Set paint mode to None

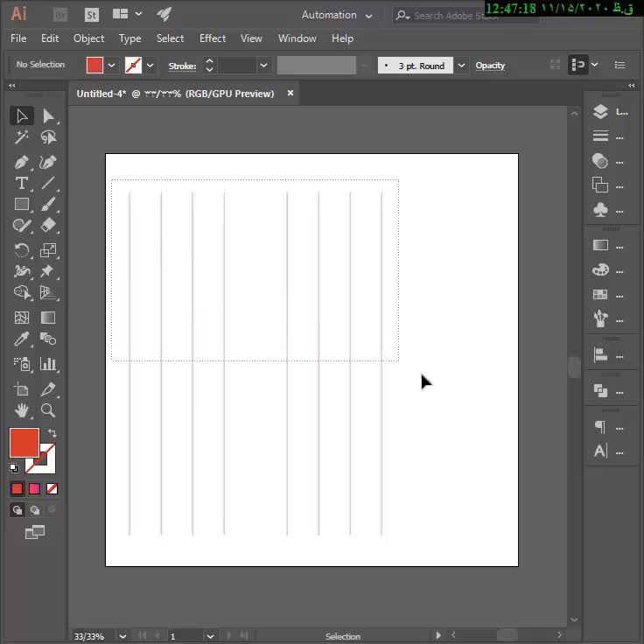52,489
